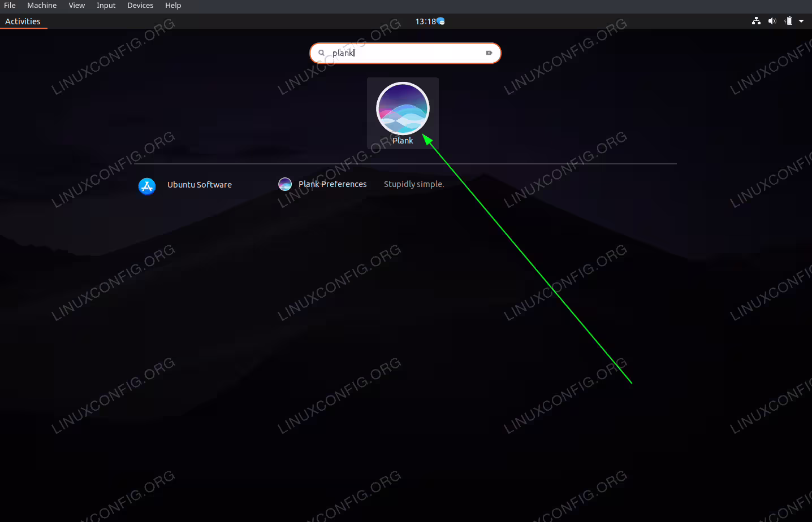This screenshot has height=522, width=812.
Task: Open the View menu
Action: 77,6
